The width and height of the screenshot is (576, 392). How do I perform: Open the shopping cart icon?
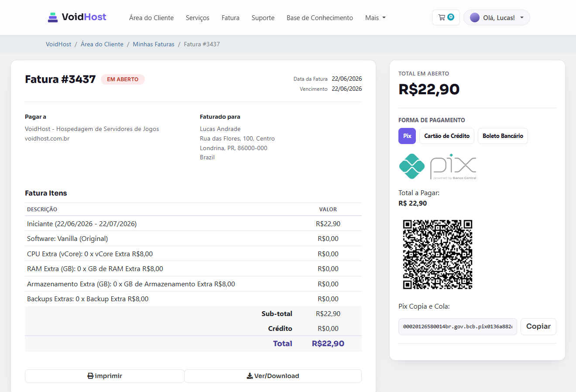point(442,17)
